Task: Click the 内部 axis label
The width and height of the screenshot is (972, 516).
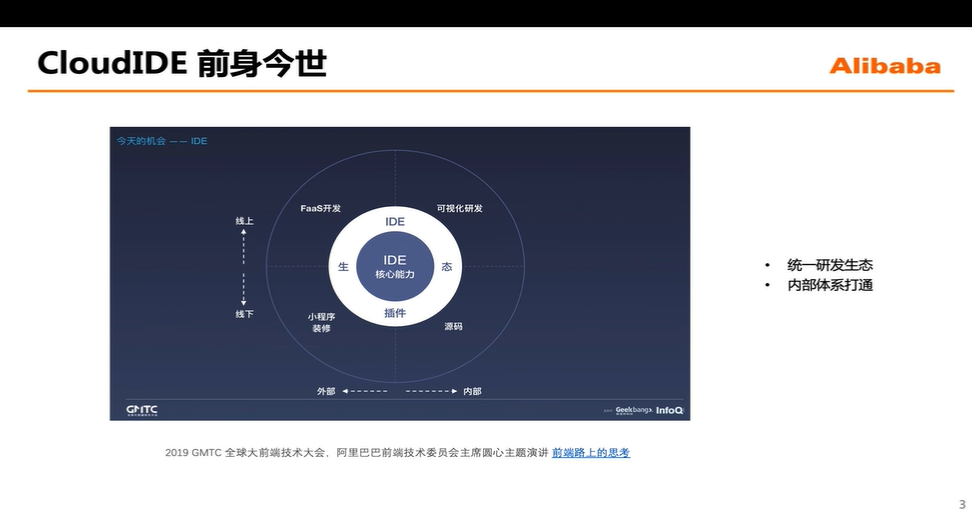Action: click(472, 391)
